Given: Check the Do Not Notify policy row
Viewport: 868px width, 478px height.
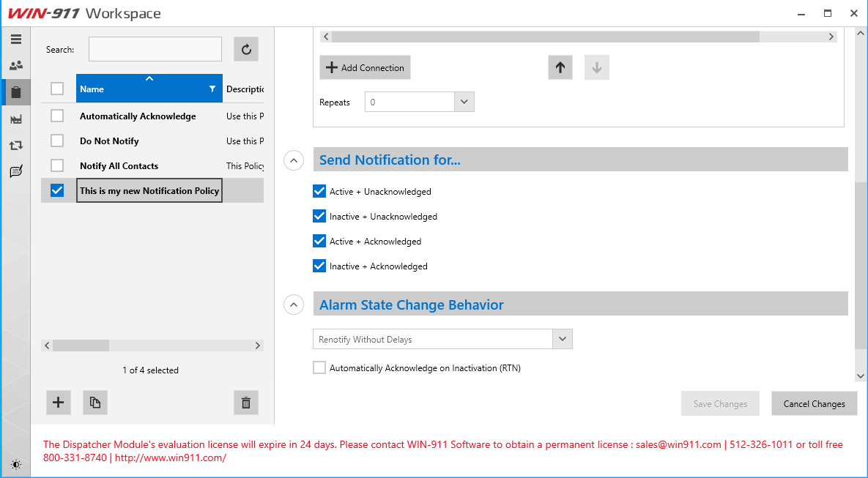Looking at the screenshot, I should pyautogui.click(x=57, y=141).
